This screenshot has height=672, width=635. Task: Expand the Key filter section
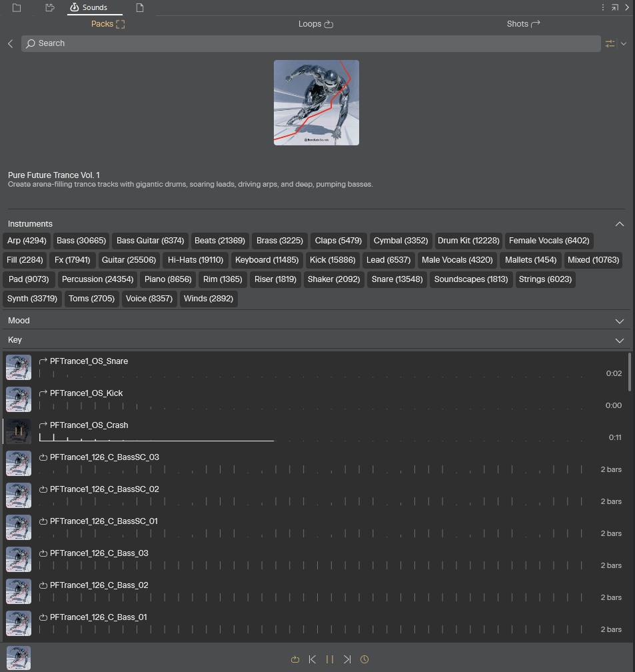(619, 340)
